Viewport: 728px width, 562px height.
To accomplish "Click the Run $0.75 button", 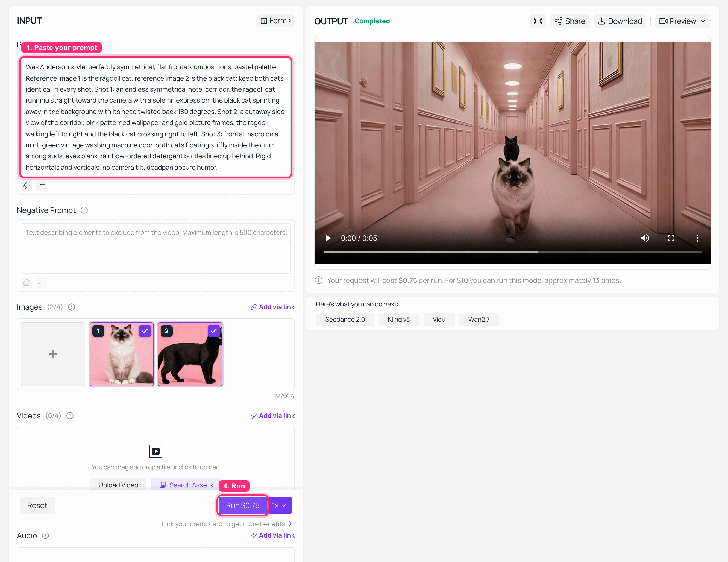I will click(x=243, y=505).
